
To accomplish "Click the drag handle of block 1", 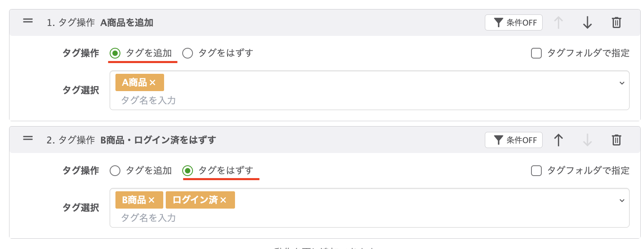I will point(27,21).
